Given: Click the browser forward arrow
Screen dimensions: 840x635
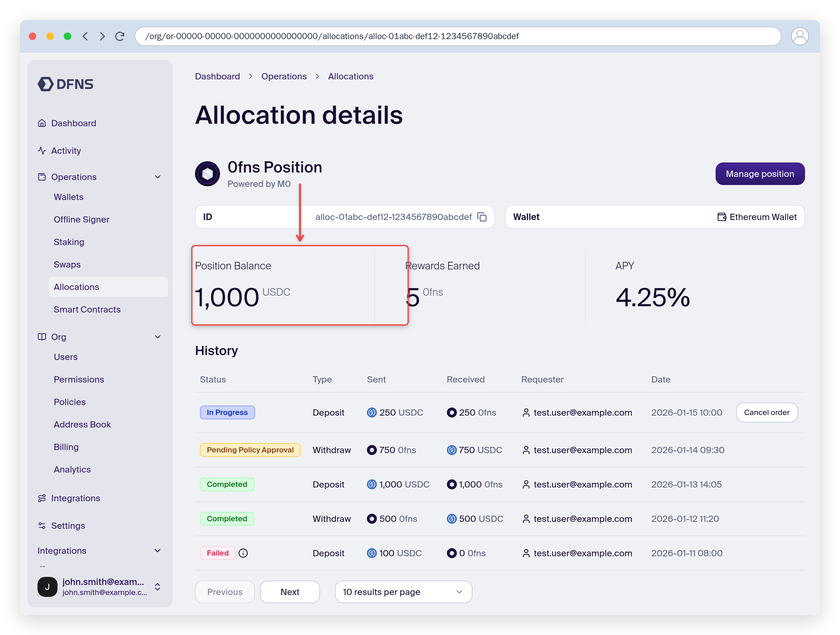Looking at the screenshot, I should click(102, 36).
